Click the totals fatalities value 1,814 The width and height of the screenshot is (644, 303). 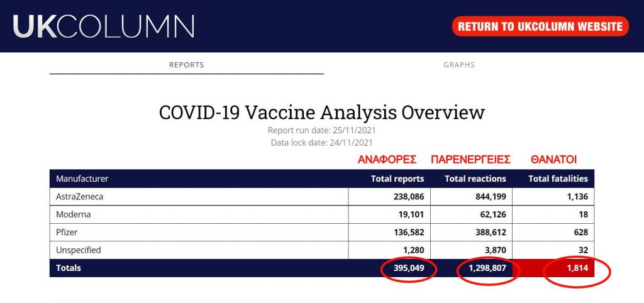(x=578, y=268)
